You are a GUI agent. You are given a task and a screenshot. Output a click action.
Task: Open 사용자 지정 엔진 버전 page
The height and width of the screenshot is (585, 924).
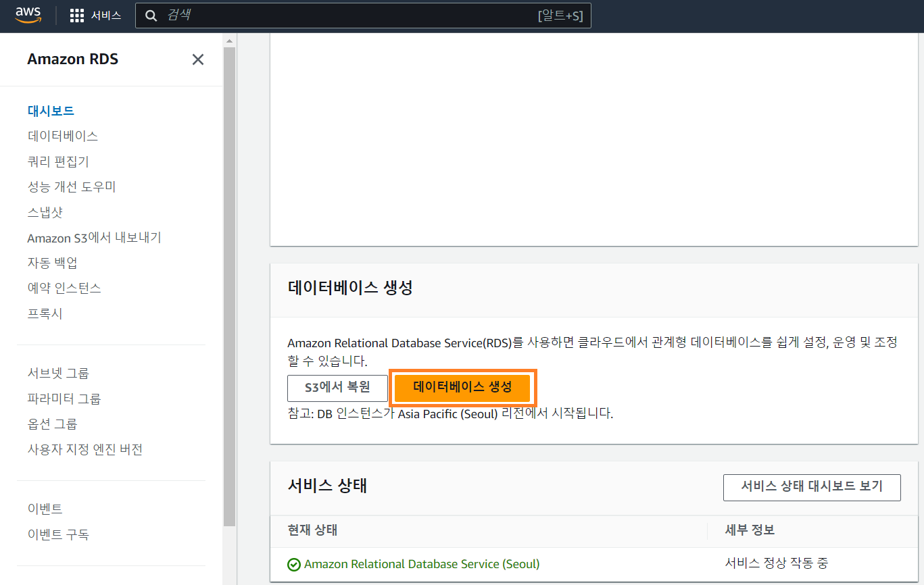[84, 449]
